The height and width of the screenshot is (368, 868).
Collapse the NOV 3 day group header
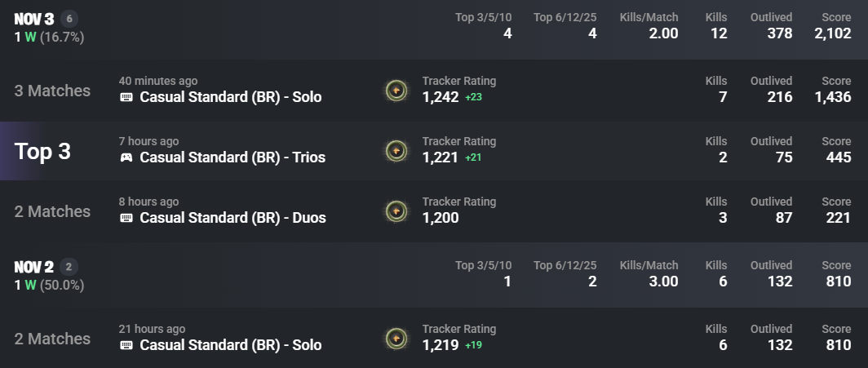245,28
